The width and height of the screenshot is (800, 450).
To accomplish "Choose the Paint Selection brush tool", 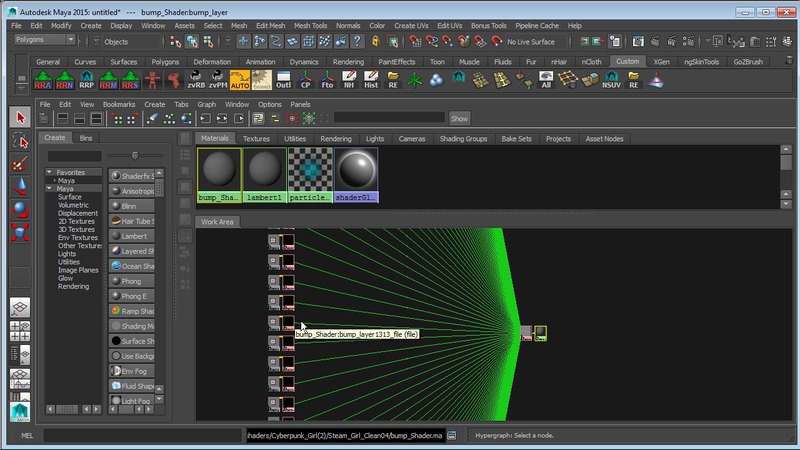I will click(x=20, y=163).
